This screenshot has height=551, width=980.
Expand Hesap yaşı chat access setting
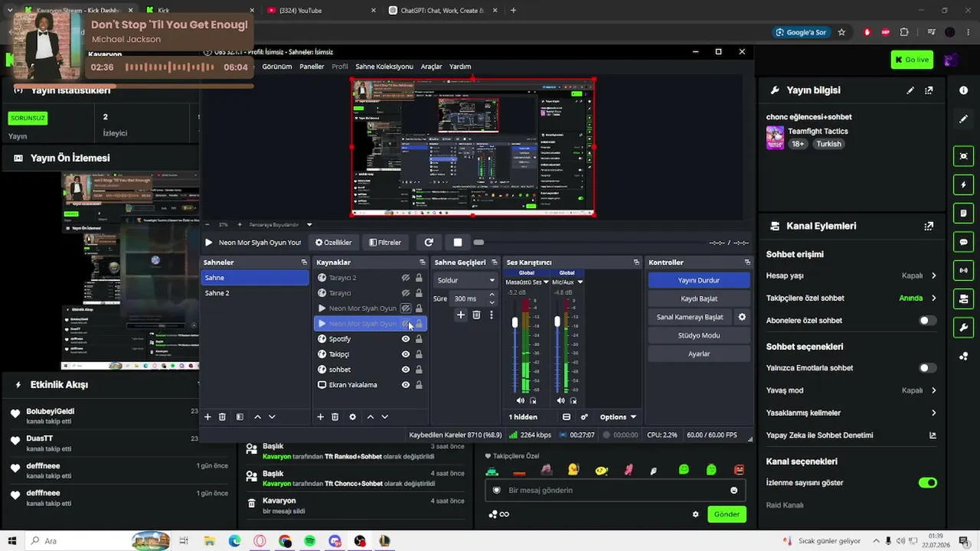click(x=933, y=275)
